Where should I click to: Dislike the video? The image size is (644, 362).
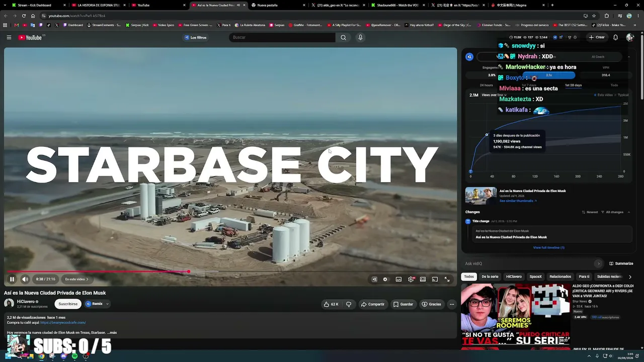coord(349,304)
